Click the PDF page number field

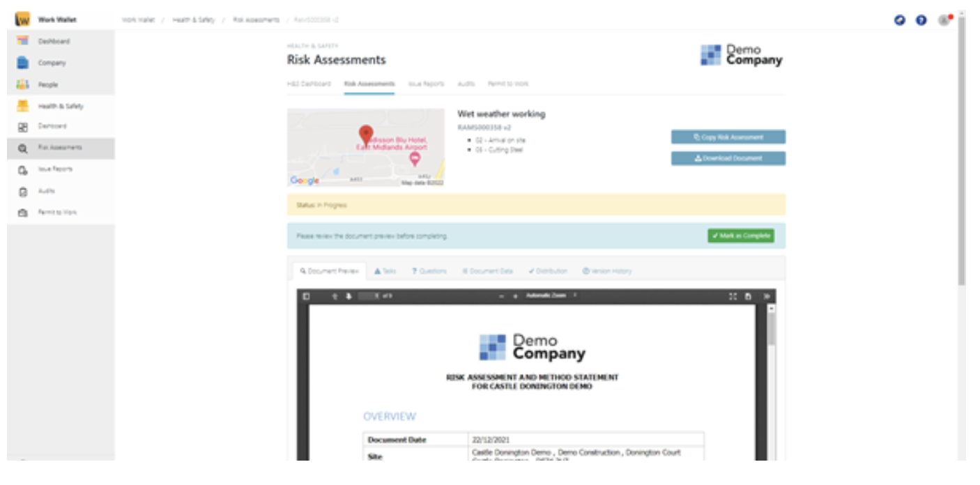click(369, 296)
